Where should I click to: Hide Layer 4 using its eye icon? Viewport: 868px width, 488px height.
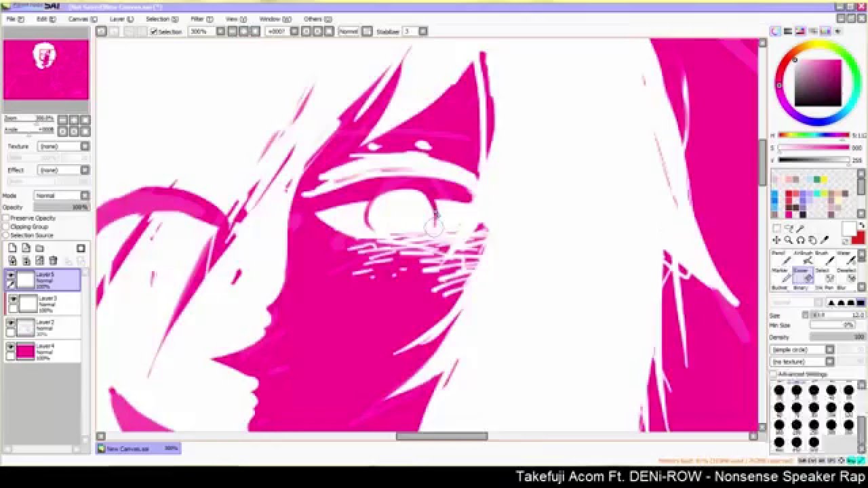[x=11, y=347]
